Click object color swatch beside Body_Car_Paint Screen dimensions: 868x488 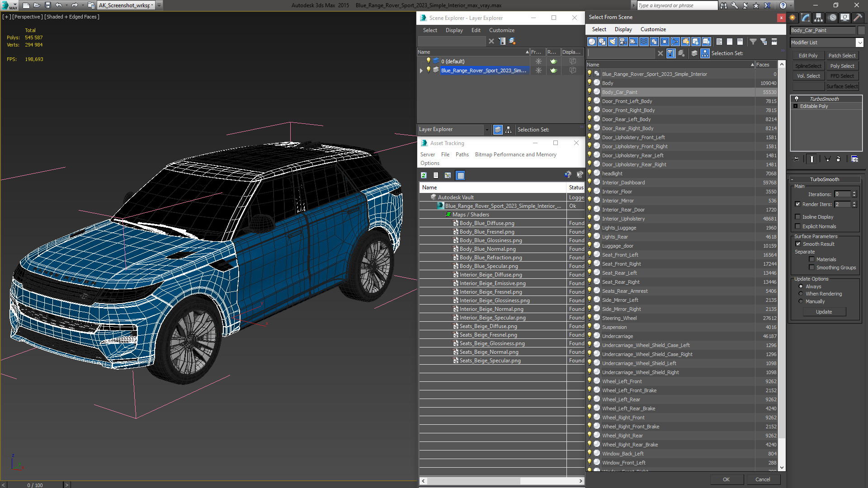click(861, 30)
